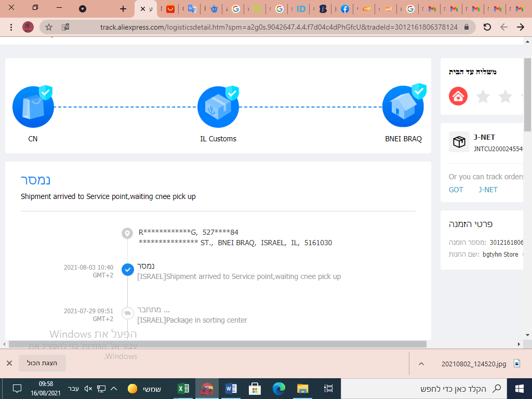Click the blue delivered checkmark marker
Viewport: 532px width, 399px height.
tap(128, 270)
